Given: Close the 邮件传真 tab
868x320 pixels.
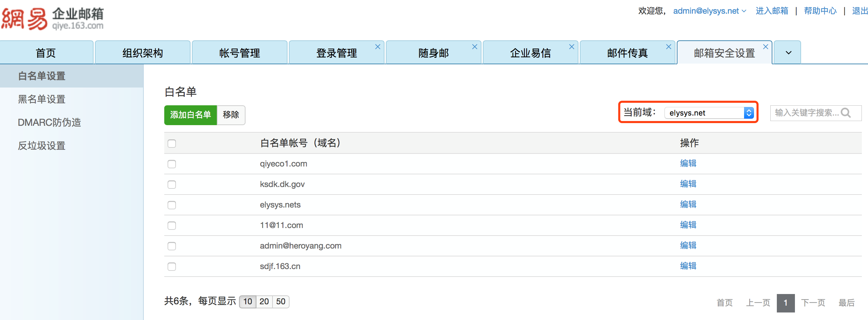Looking at the screenshot, I should coord(669,47).
